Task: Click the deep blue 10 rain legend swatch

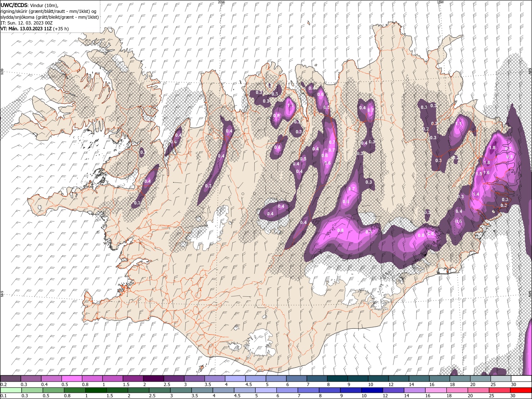Action: [x=372, y=390]
